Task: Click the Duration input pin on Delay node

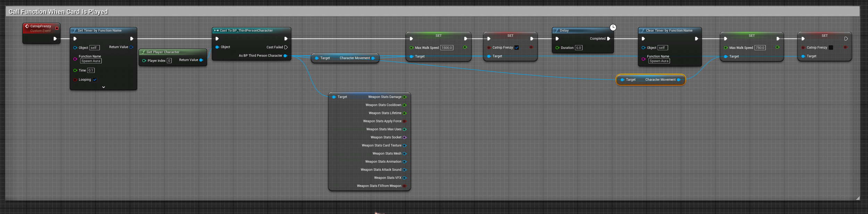Action: click(557, 48)
